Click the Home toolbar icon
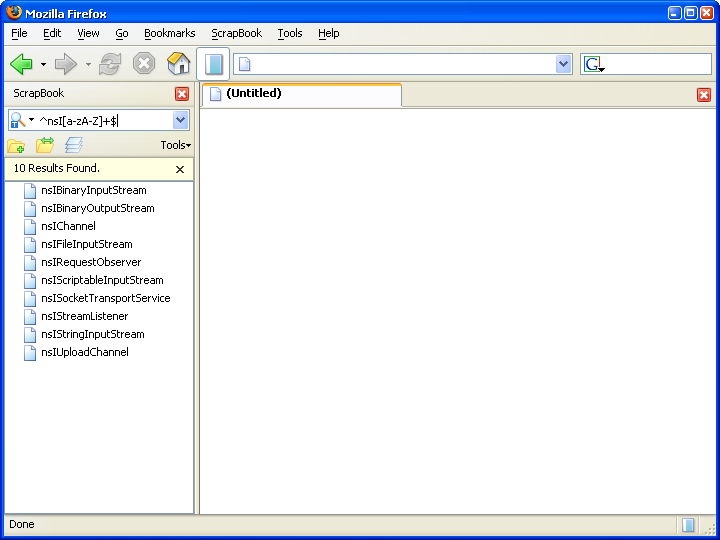This screenshot has width=720, height=540. point(178,64)
